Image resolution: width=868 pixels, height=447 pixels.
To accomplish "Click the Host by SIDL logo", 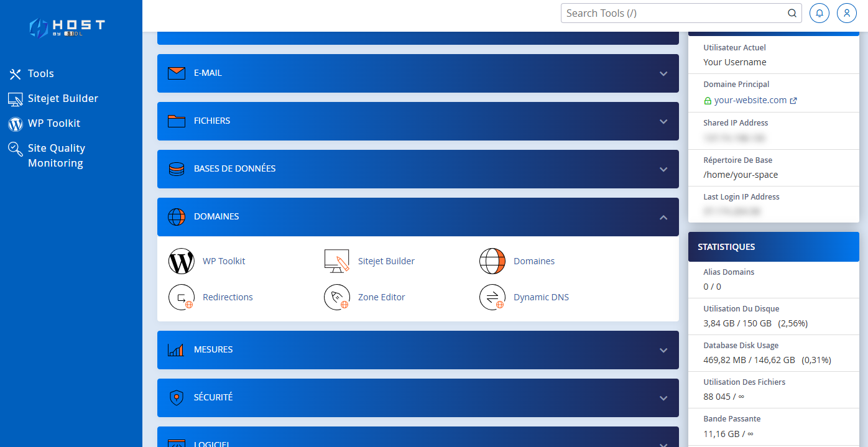I will [x=67, y=27].
